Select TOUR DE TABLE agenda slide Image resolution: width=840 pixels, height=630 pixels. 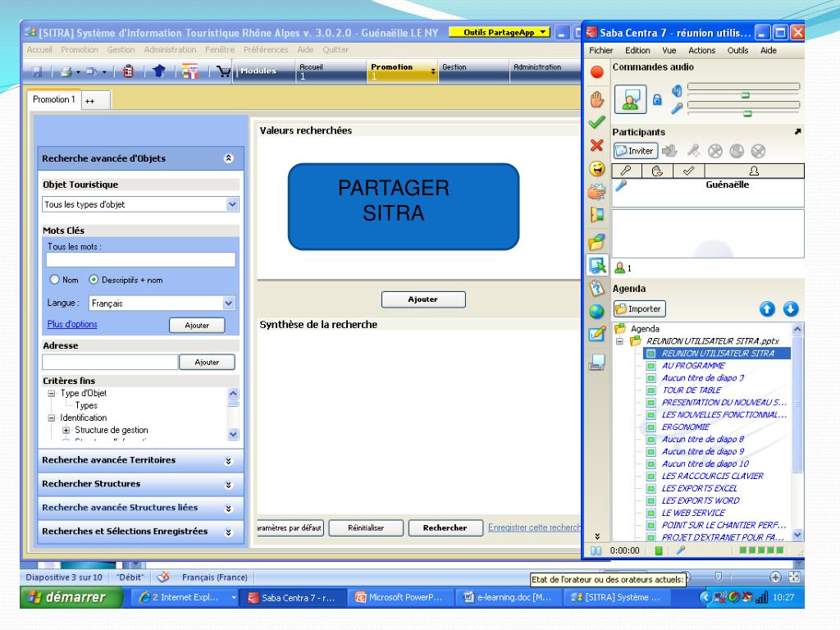click(x=692, y=390)
